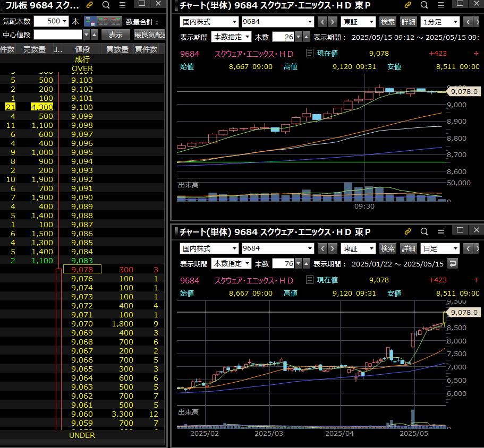Select first board layout toggle (blue highlighted)
The width and height of the screenshot is (484, 448).
click(x=90, y=22)
